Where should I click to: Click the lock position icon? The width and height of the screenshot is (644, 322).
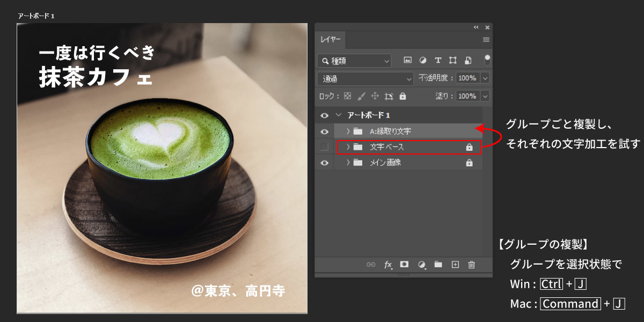(375, 96)
